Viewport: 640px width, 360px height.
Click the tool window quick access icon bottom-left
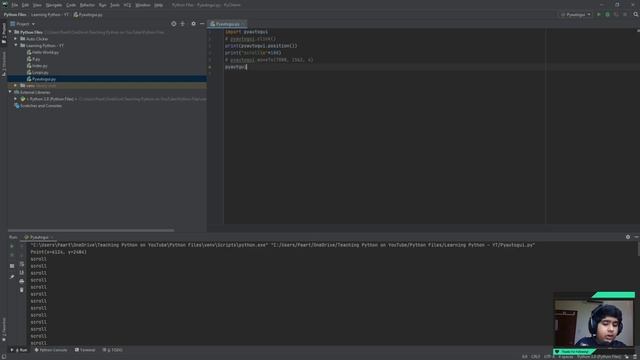[3, 356]
